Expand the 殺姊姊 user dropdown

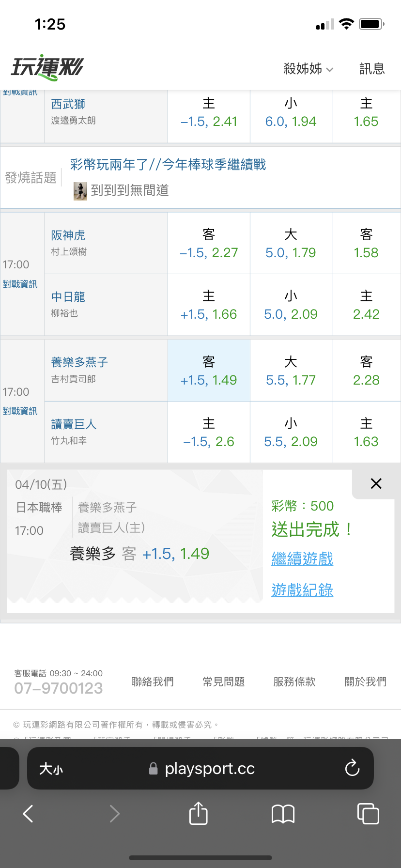[308, 69]
